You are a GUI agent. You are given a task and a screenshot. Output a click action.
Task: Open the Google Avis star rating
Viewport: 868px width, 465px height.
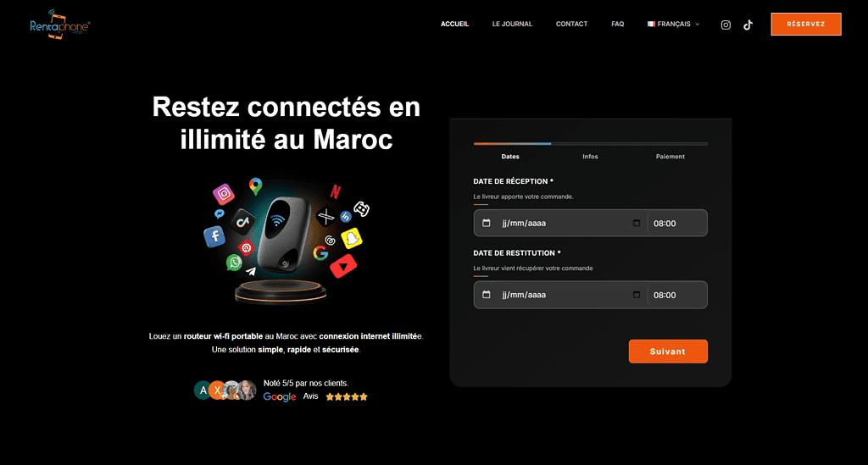[x=347, y=396]
